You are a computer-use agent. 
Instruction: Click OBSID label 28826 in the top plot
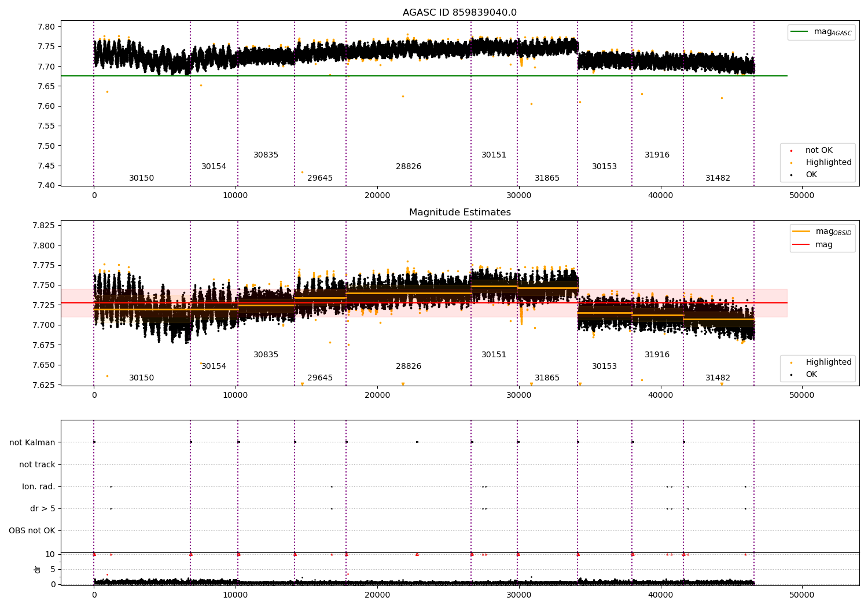[x=409, y=167]
